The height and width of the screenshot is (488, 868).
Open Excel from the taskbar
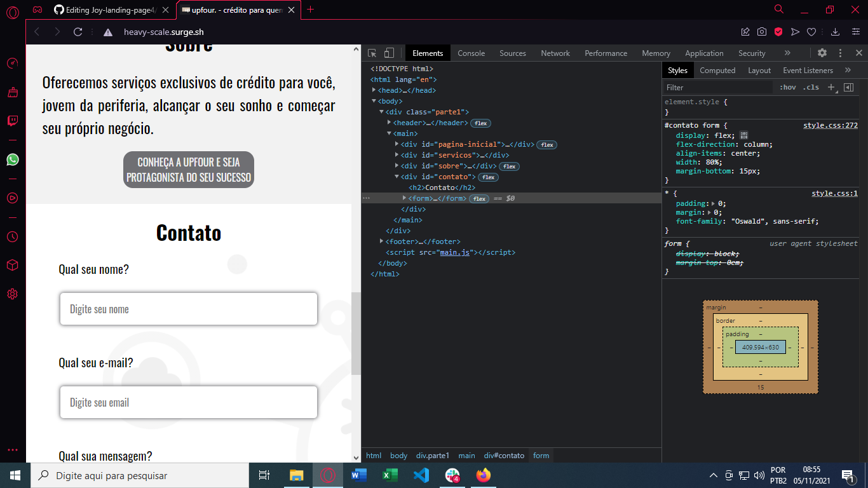tap(390, 475)
